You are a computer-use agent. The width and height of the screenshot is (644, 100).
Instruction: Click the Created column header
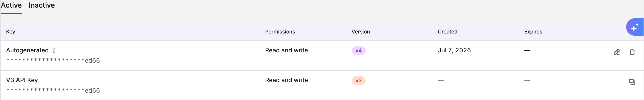(447, 32)
